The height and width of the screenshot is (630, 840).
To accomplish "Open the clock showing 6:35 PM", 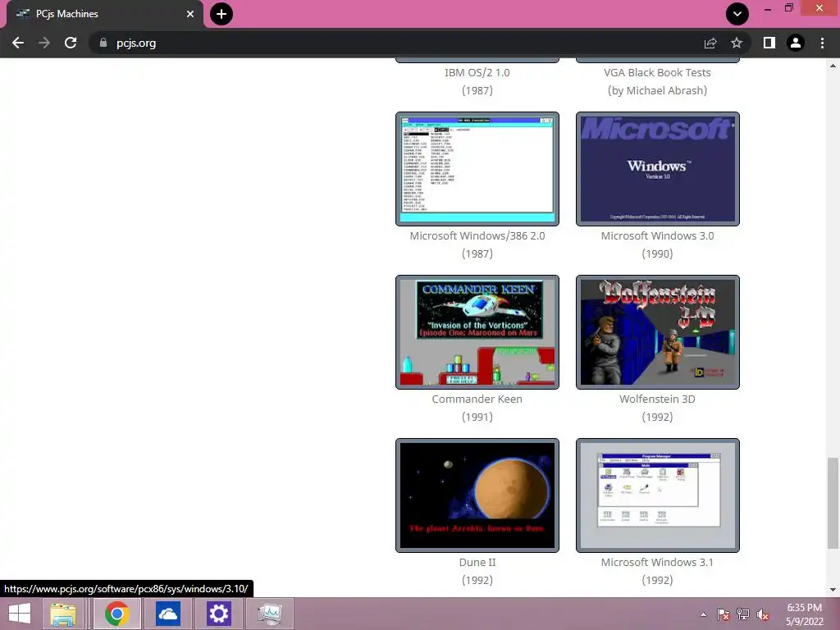I will click(x=805, y=614).
